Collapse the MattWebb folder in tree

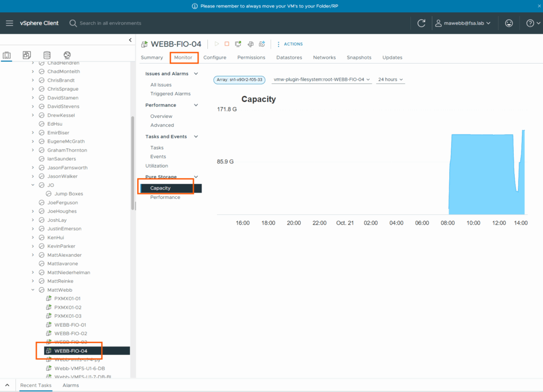point(33,290)
